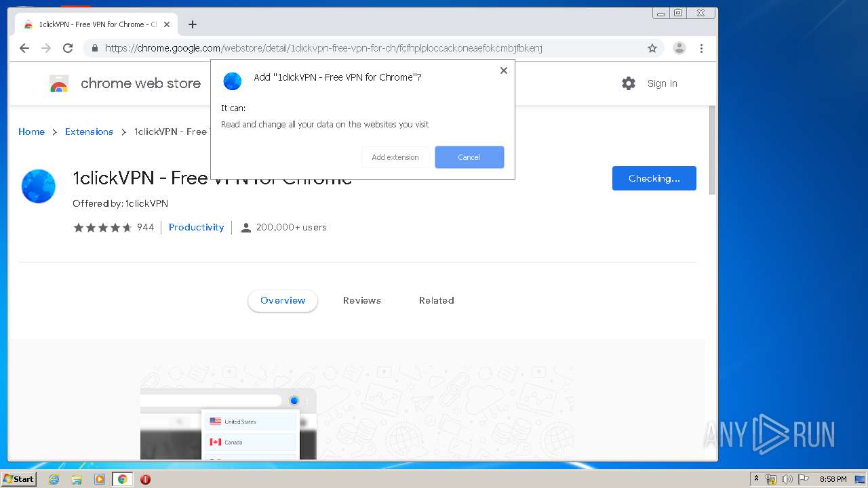This screenshot has width=868, height=488.
Task: Reload the page with the refresh icon
Action: (68, 48)
